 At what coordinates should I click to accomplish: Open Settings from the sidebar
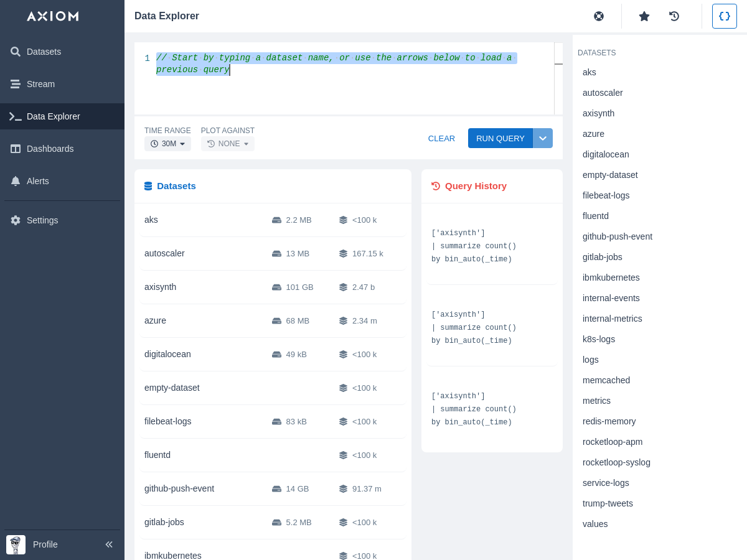pyautogui.click(x=42, y=220)
